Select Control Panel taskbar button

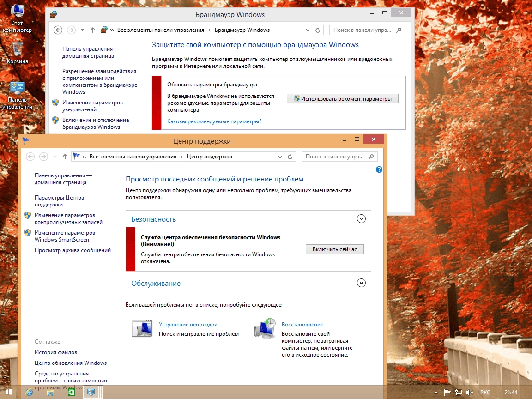pyautogui.click(x=91, y=392)
